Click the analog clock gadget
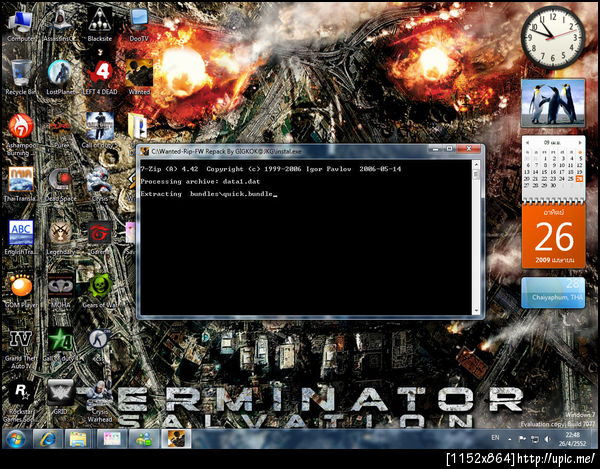This screenshot has height=469, width=600. (x=553, y=37)
